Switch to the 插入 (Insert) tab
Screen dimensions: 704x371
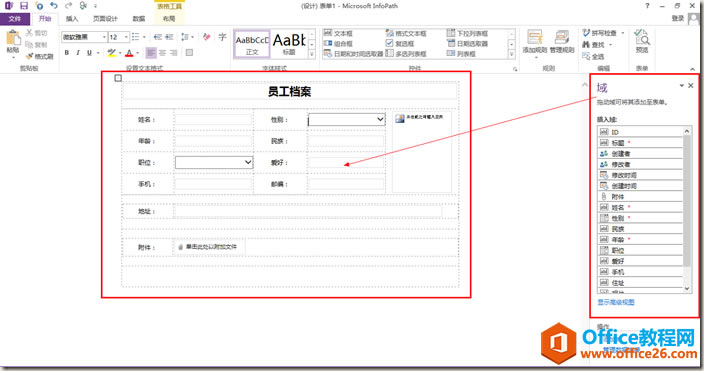72,19
